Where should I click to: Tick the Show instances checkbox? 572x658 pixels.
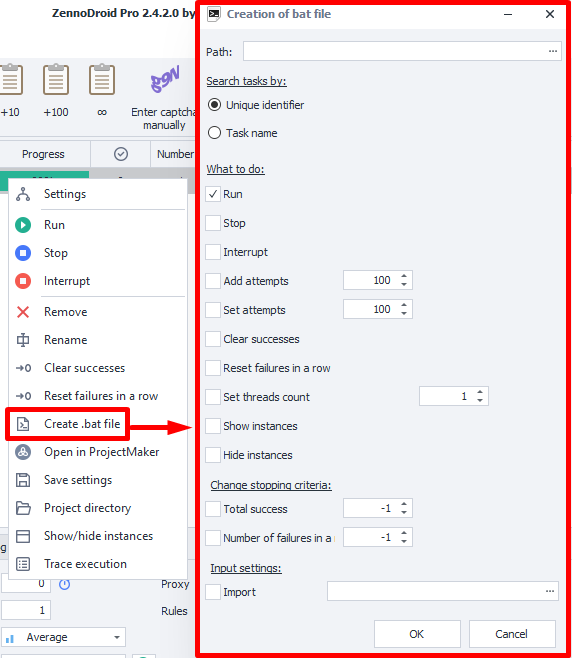213,426
